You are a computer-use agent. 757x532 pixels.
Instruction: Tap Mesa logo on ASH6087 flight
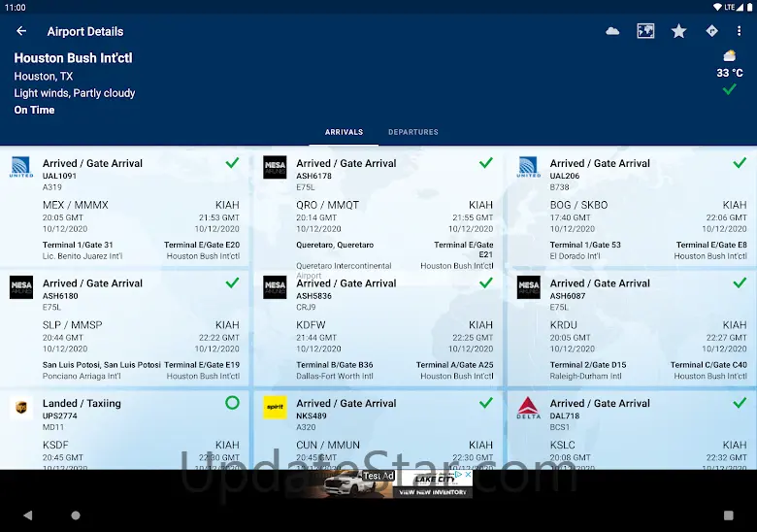[529, 287]
